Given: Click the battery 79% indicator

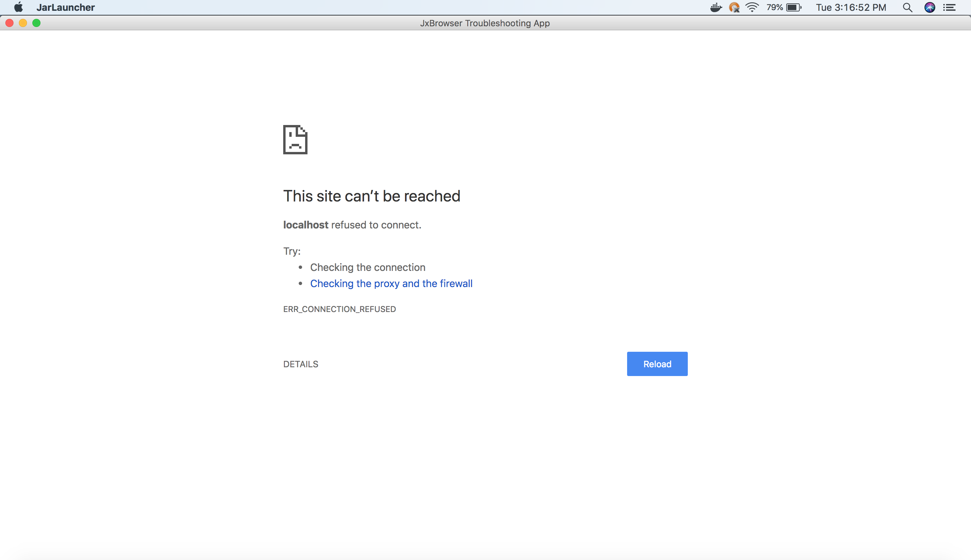Looking at the screenshot, I should [784, 7].
